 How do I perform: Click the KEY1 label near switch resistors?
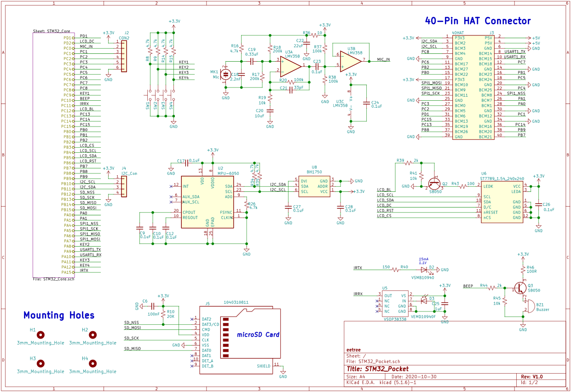(x=184, y=62)
